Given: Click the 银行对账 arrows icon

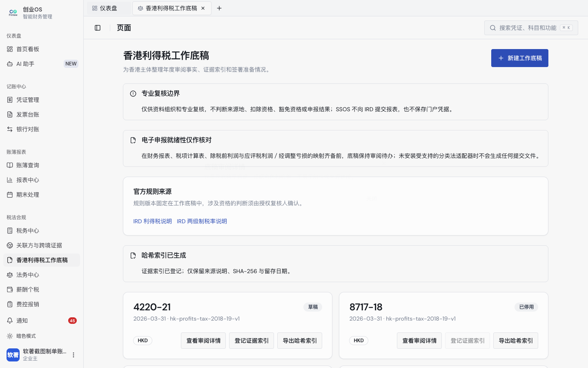Looking at the screenshot, I should click(x=10, y=129).
